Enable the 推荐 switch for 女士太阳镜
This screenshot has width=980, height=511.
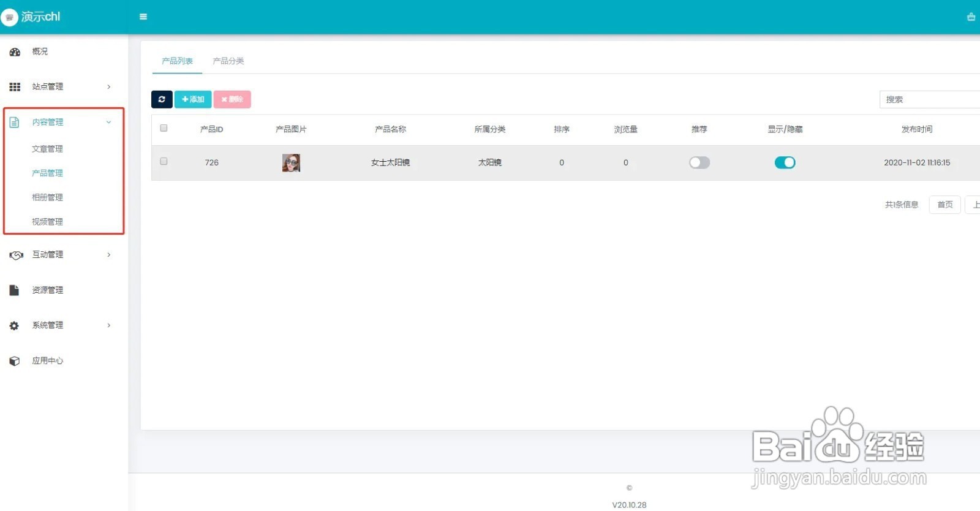[x=699, y=162]
